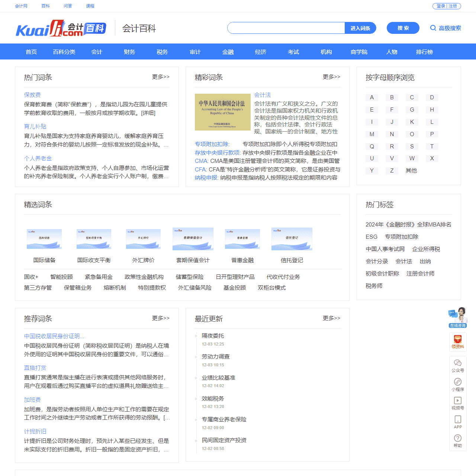The image size is (476, 476).
Task: Open the 会计法 entry link
Action: coord(263,95)
